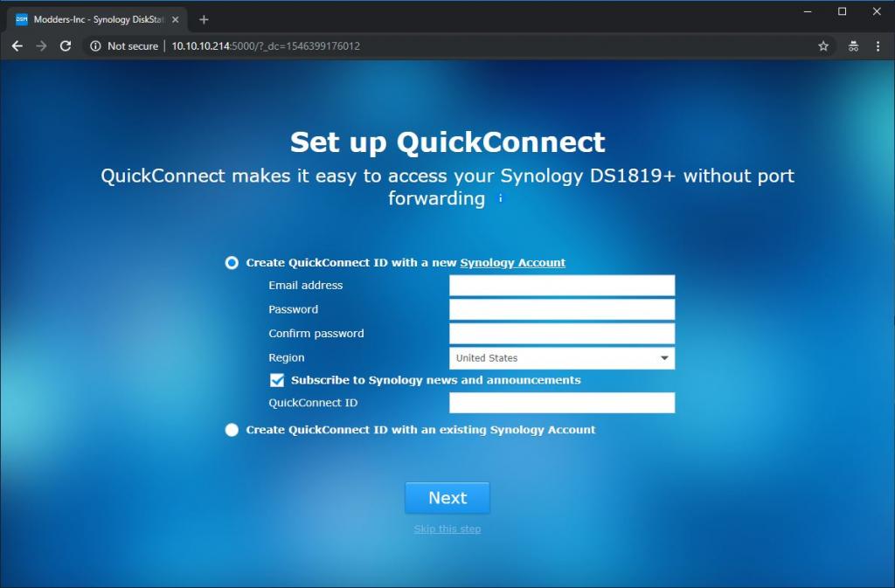
Task: Click the QuickConnect ID text box
Action: pyautogui.click(x=561, y=403)
